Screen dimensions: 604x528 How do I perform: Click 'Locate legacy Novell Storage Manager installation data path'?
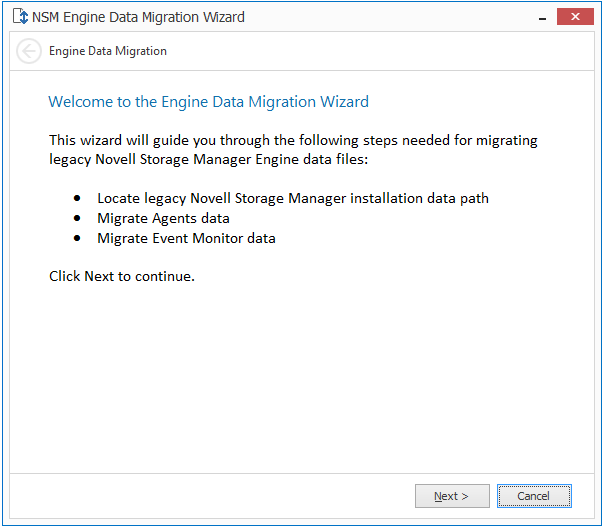[x=293, y=198]
